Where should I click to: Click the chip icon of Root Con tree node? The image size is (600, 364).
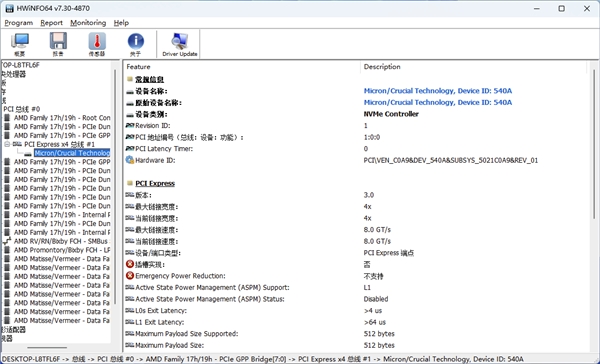coord(7,118)
